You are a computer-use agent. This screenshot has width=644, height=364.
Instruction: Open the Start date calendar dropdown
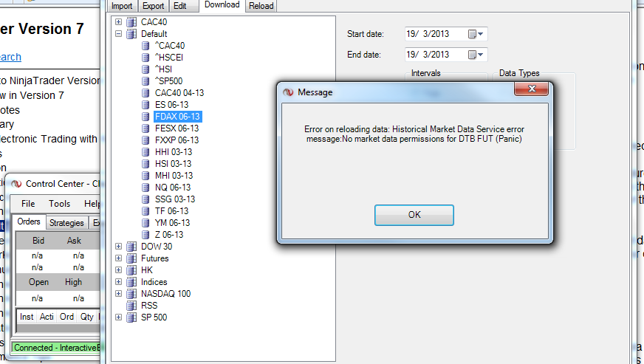click(476, 34)
